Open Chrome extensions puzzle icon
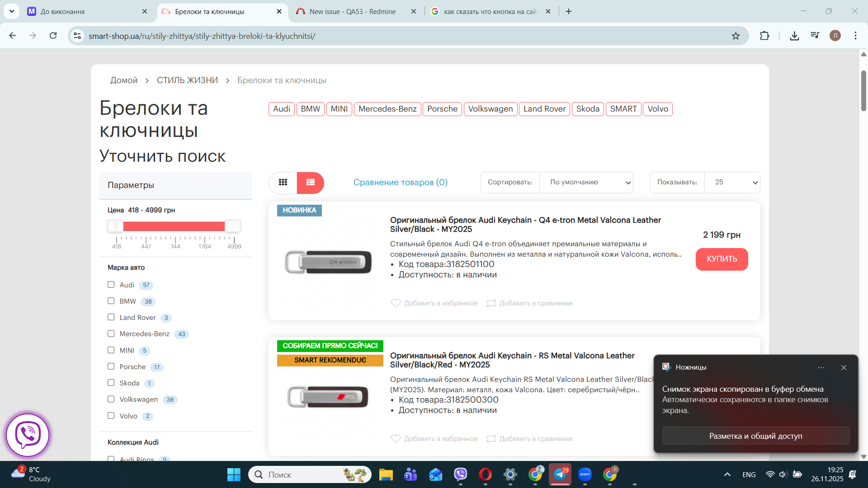 (764, 36)
